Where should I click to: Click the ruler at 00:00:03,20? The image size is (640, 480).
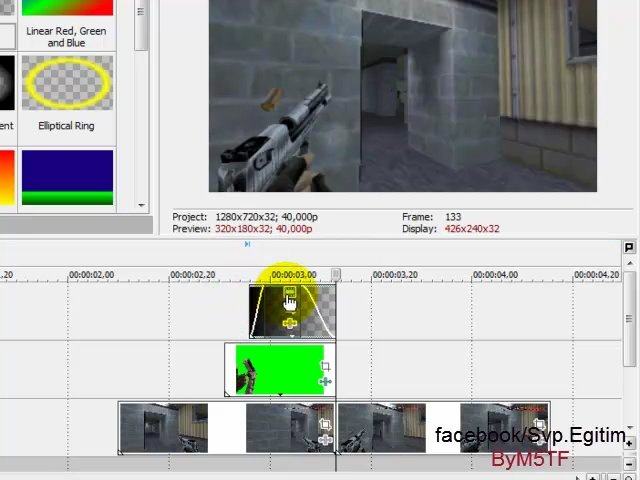point(395,275)
